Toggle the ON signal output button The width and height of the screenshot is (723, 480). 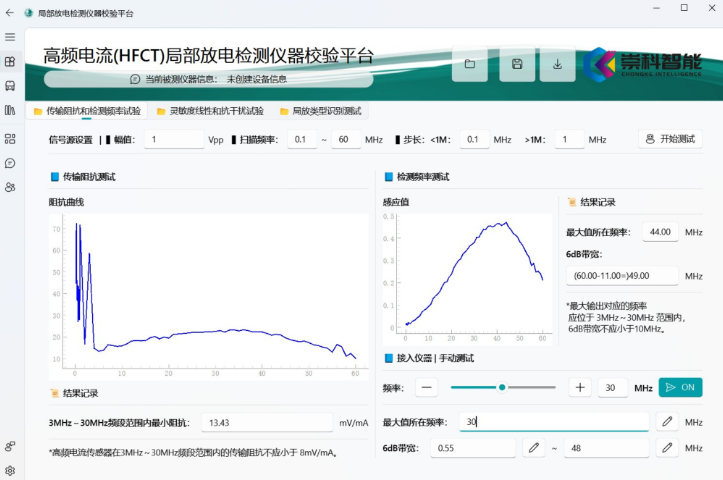tap(683, 387)
